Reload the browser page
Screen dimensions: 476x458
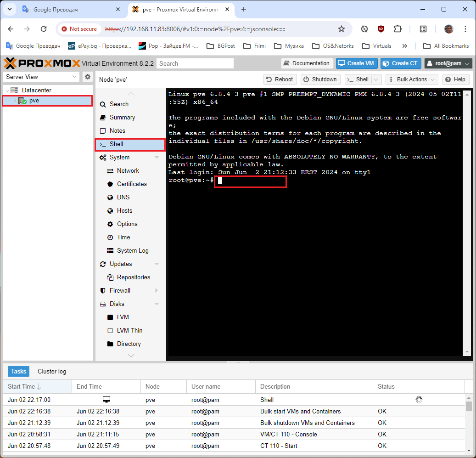(x=44, y=29)
